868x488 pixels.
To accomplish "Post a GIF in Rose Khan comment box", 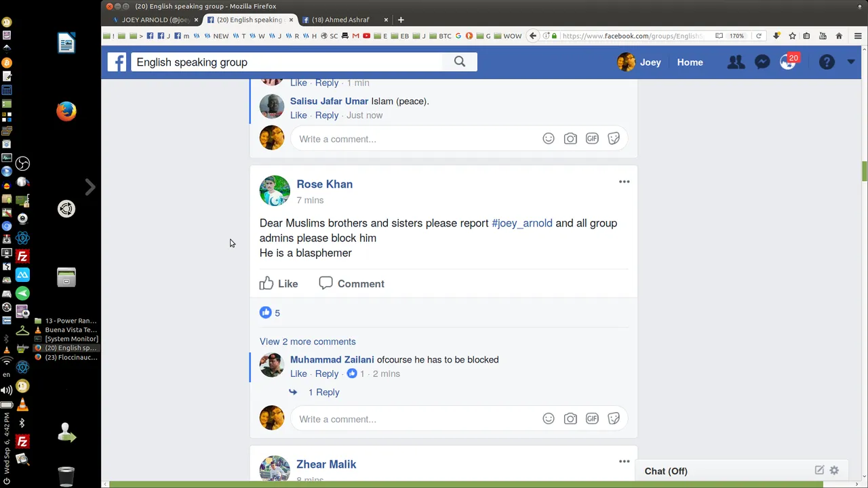I will point(592,419).
